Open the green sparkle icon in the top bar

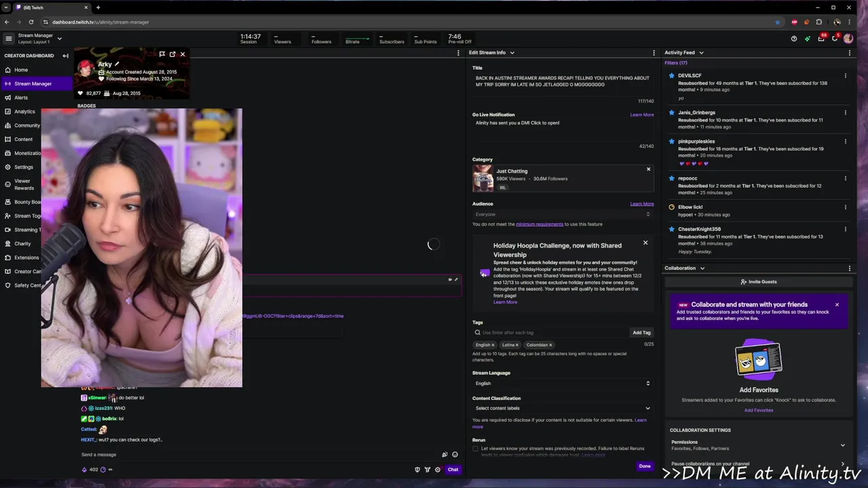807,39
